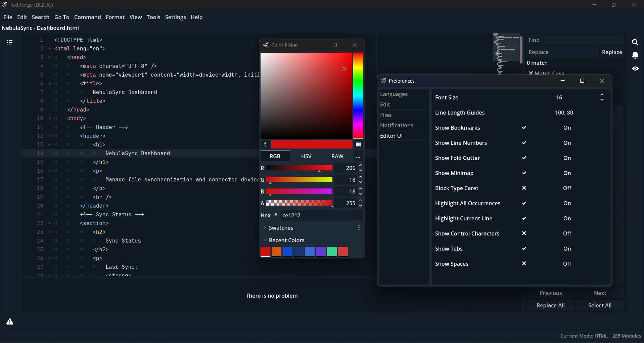This screenshot has width=644, height=343.
Task: Click the Preferences window feather icon
Action: [383, 81]
